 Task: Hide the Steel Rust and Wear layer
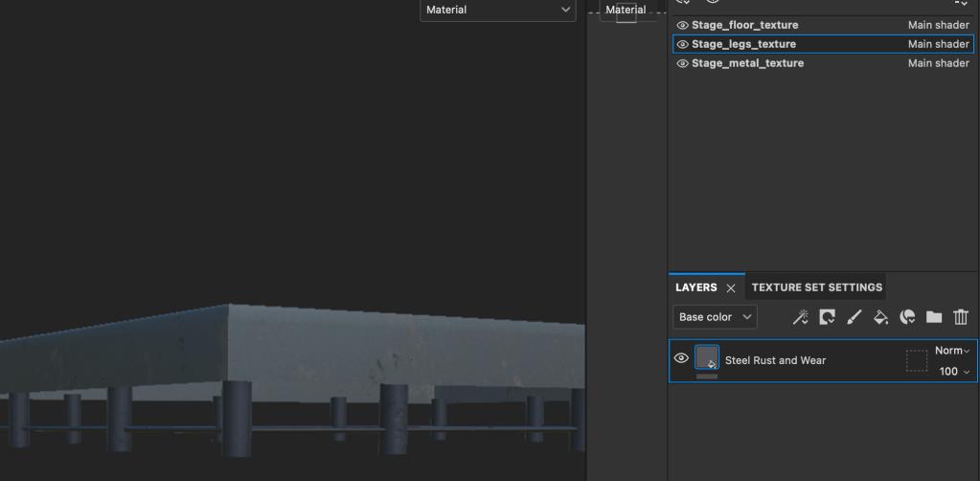(x=681, y=359)
